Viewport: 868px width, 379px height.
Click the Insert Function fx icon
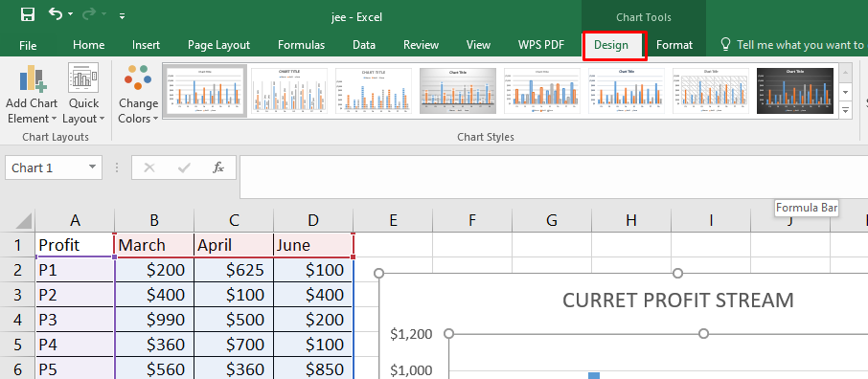(218, 167)
